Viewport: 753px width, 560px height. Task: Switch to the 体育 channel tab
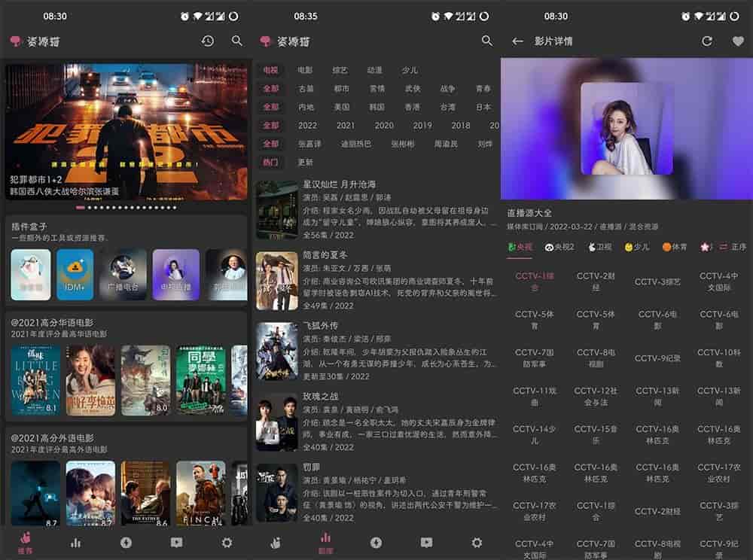(x=674, y=247)
